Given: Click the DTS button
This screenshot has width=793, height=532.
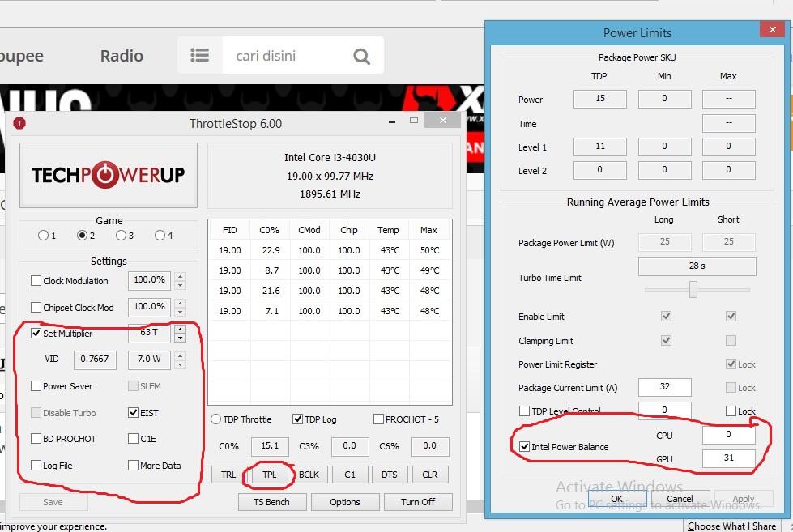Looking at the screenshot, I should tap(390, 475).
